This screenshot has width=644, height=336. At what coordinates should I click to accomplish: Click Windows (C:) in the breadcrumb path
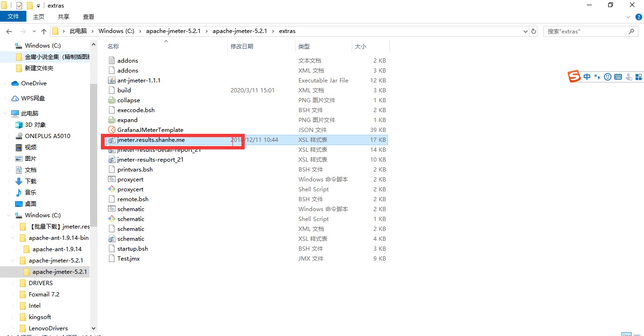(116, 31)
